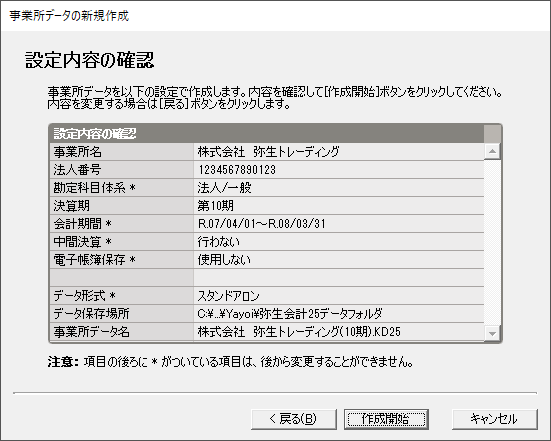551x441 pixels.
Task: Click the settings list scrollbar track
Action: (x=492, y=242)
